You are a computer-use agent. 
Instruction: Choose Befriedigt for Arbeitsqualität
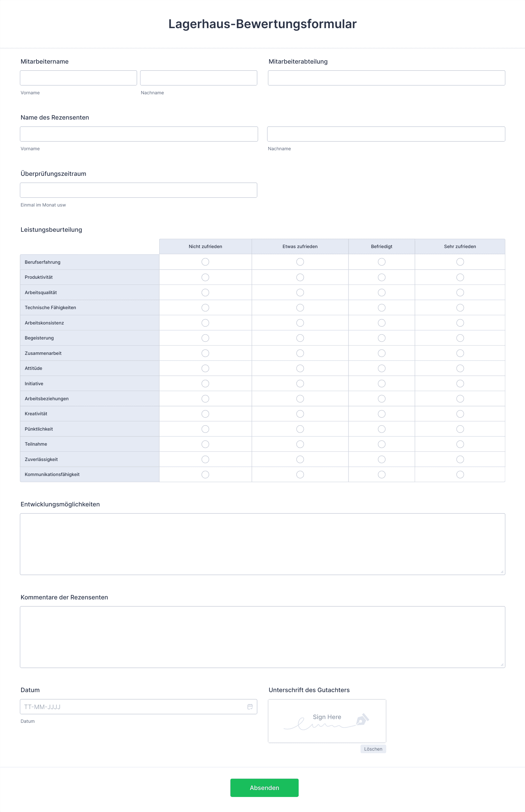point(381,293)
